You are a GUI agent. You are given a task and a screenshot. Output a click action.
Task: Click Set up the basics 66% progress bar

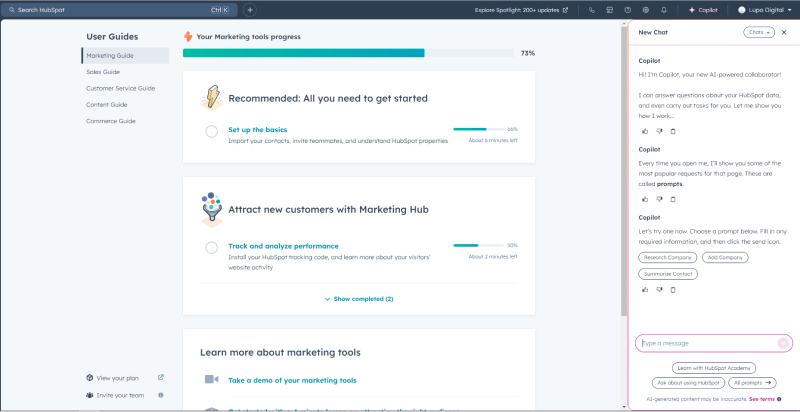tap(479, 129)
